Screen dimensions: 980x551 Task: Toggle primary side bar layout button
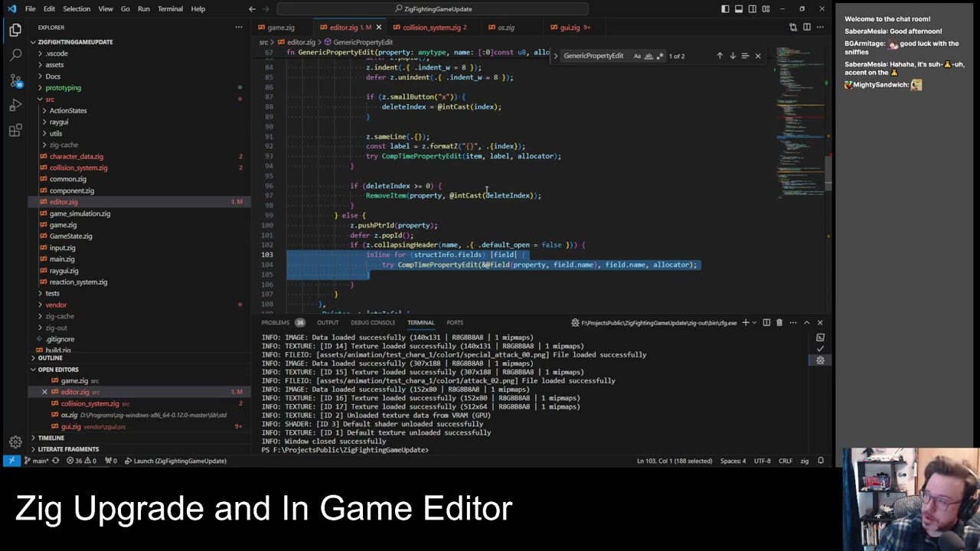725,8
